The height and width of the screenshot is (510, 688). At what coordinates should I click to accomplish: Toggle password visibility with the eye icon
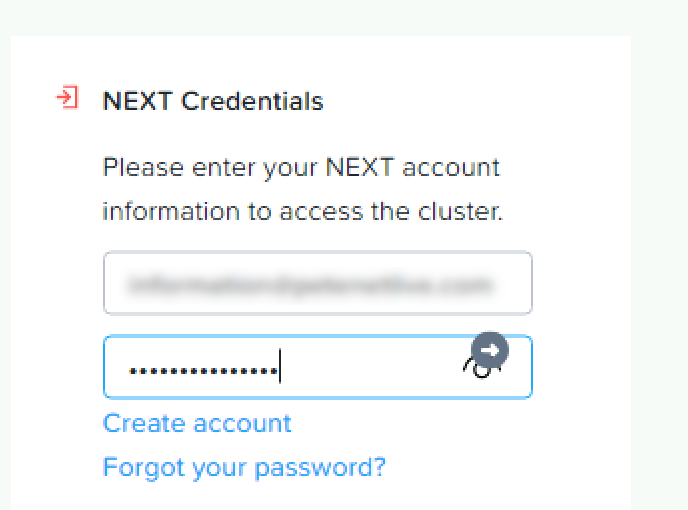tap(478, 370)
